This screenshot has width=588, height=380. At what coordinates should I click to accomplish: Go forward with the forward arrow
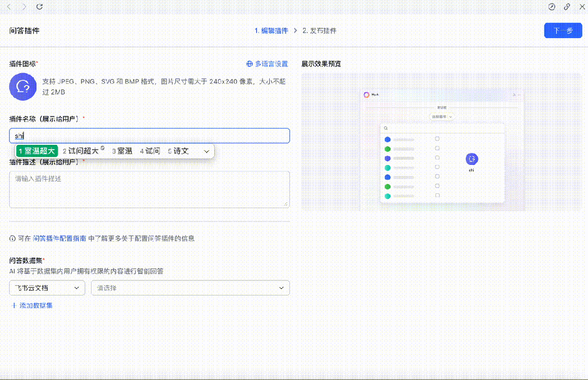coord(24,7)
